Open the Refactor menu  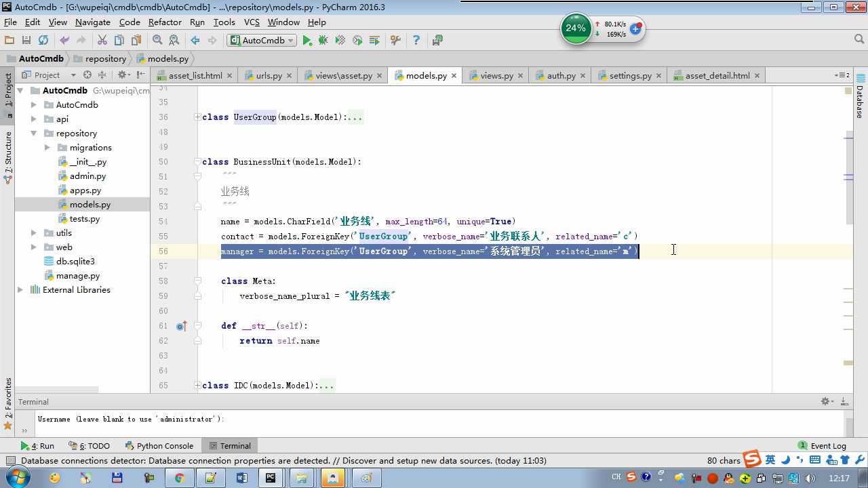click(165, 22)
